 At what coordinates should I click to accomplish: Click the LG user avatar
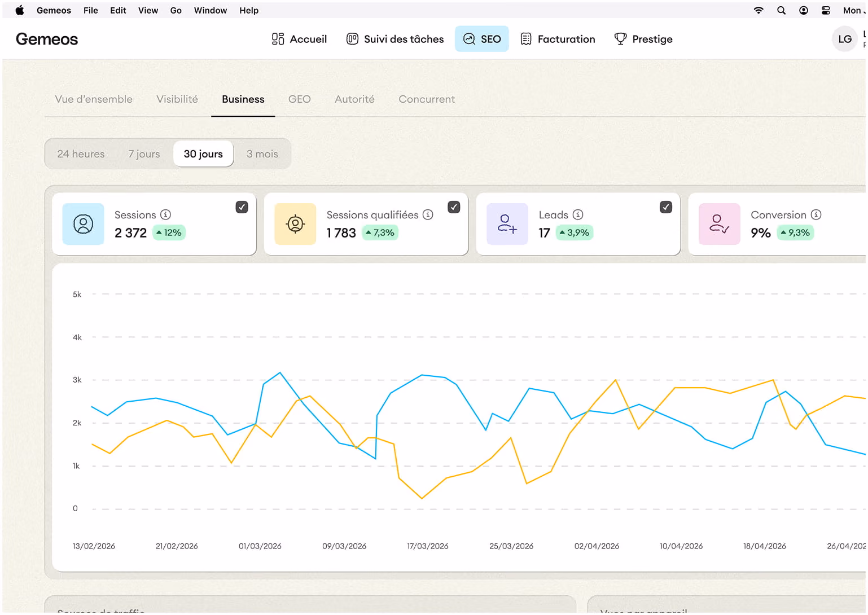pyautogui.click(x=845, y=39)
